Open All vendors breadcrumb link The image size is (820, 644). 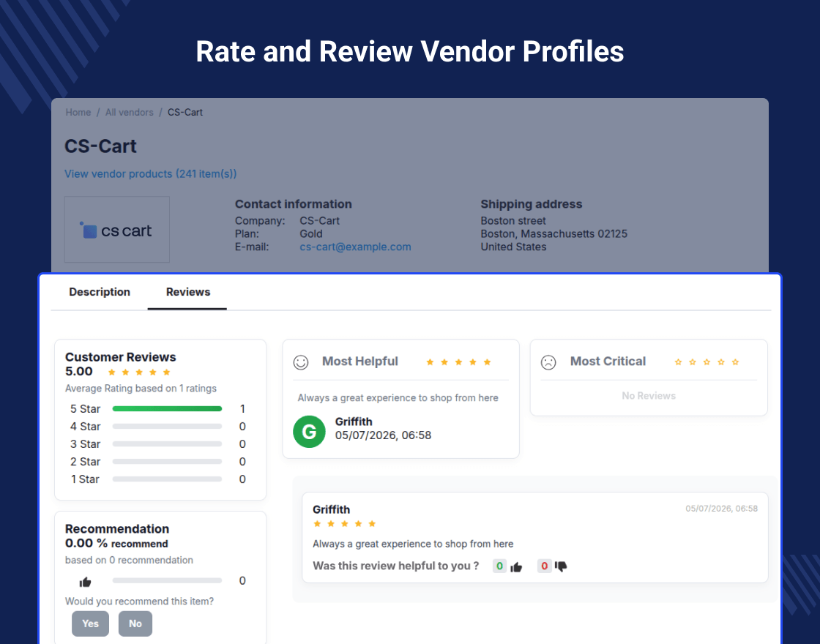(129, 113)
